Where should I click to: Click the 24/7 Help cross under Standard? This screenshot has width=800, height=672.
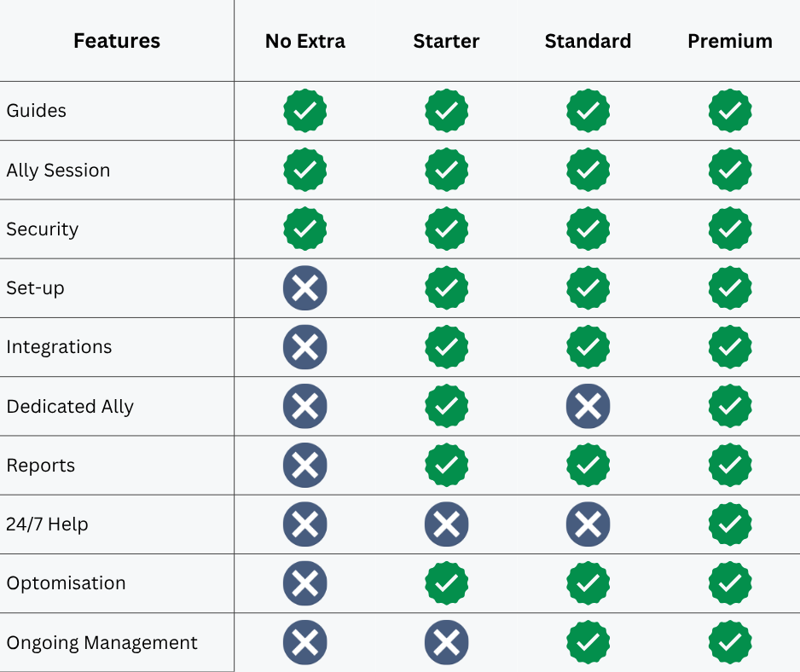[x=588, y=524]
